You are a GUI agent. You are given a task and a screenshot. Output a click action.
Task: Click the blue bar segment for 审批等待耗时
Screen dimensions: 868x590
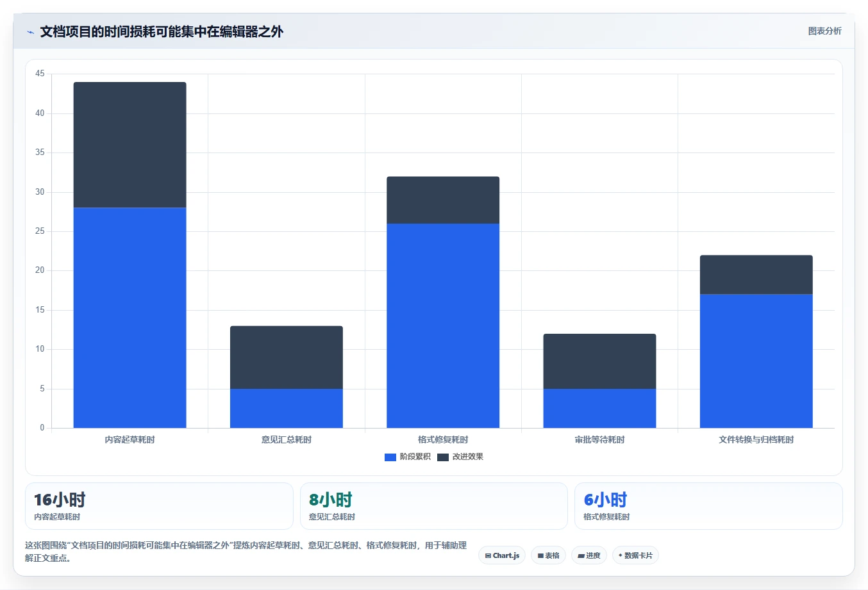(599, 408)
